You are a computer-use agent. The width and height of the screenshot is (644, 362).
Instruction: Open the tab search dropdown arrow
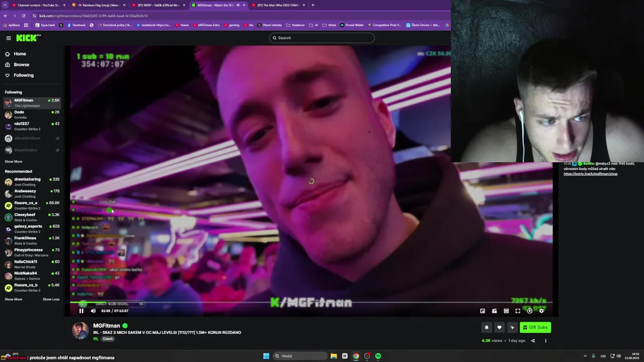click(x=5, y=5)
